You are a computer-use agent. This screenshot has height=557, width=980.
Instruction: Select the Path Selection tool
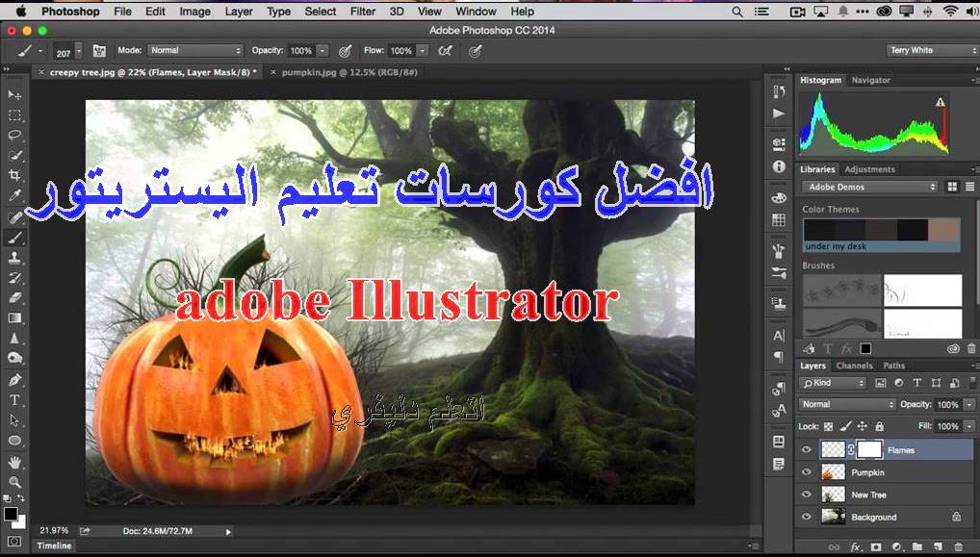click(x=14, y=420)
